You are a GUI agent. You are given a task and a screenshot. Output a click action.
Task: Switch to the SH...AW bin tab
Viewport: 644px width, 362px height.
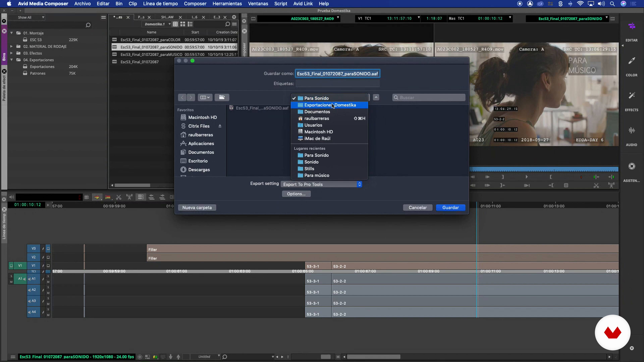coord(167,17)
